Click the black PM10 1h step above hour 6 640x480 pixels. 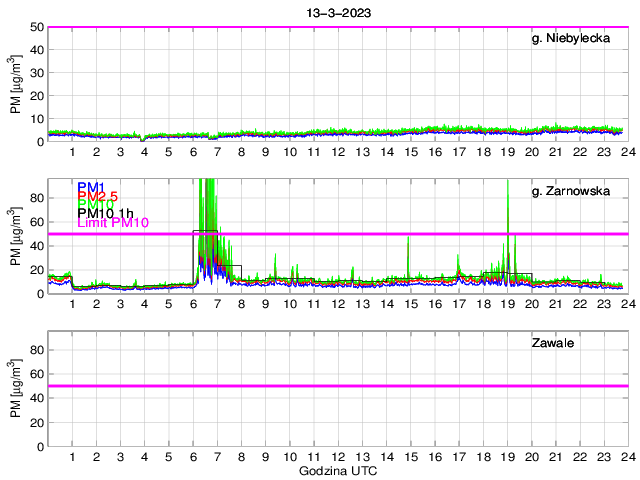[204, 231]
